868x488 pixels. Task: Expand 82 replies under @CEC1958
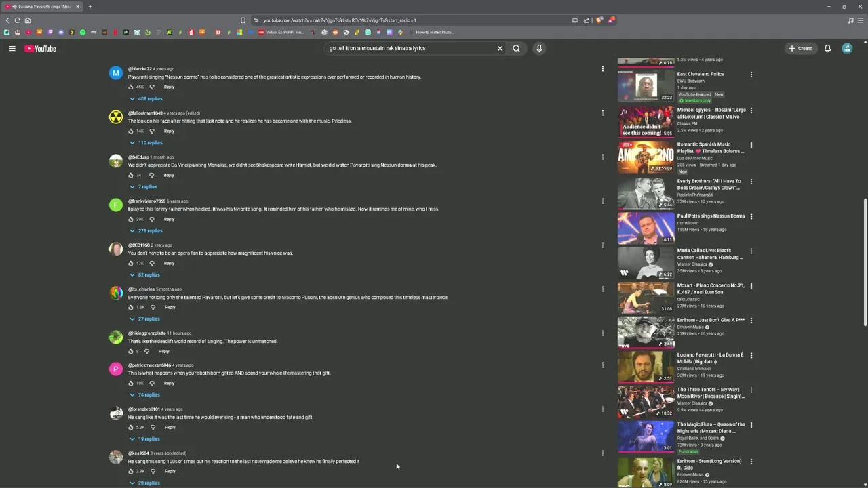point(144,274)
